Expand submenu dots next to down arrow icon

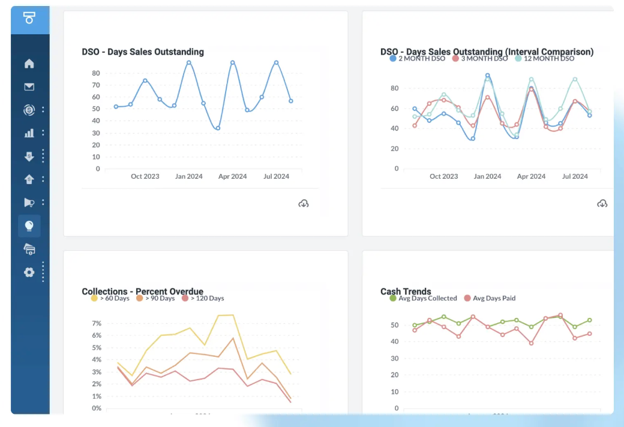coord(43,157)
